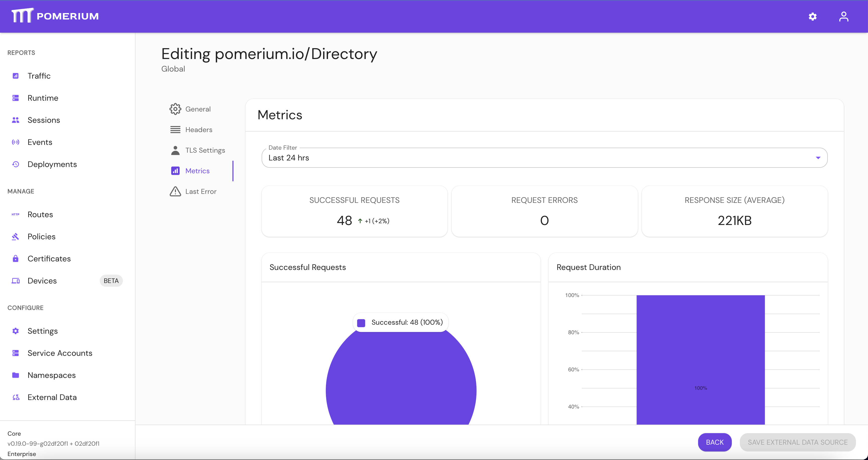This screenshot has height=460, width=868.
Task: Click the TLS Settings person icon
Action: click(x=175, y=150)
